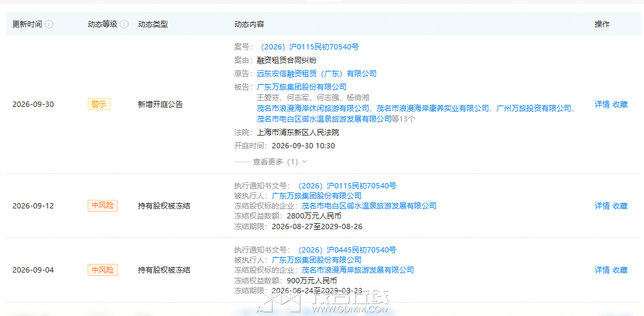Click 持有股权被冻结 in 2026-09-12 row
Viewport: 644px width, 316px height.
pyautogui.click(x=164, y=206)
